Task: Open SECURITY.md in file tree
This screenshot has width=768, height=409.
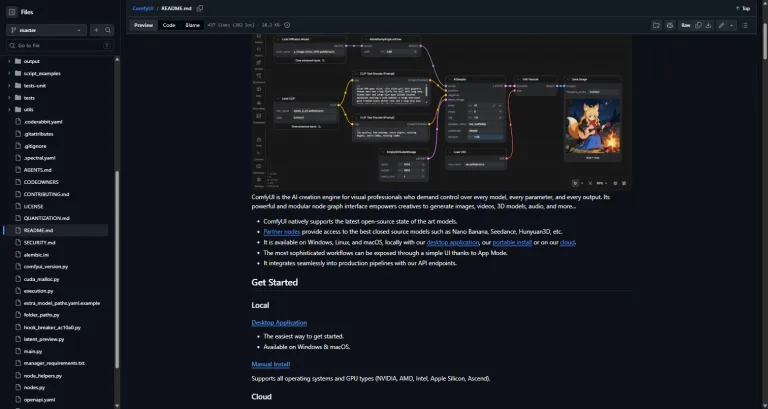Action: (x=40, y=242)
